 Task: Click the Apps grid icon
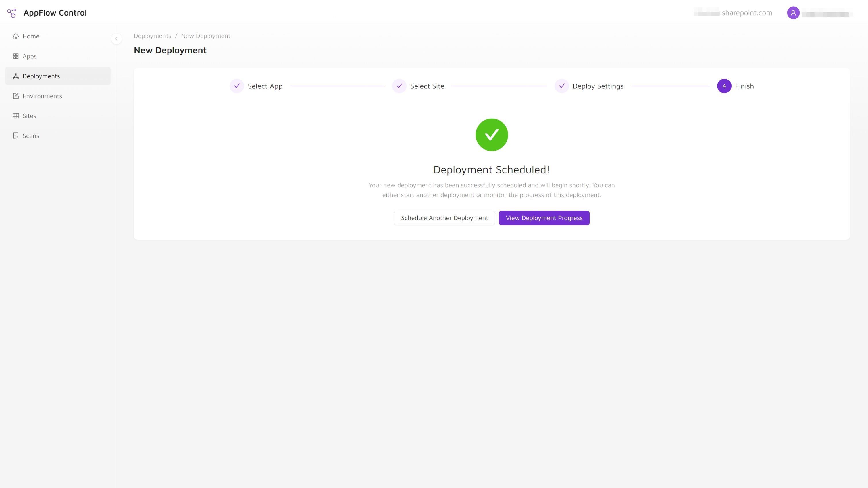pyautogui.click(x=16, y=56)
